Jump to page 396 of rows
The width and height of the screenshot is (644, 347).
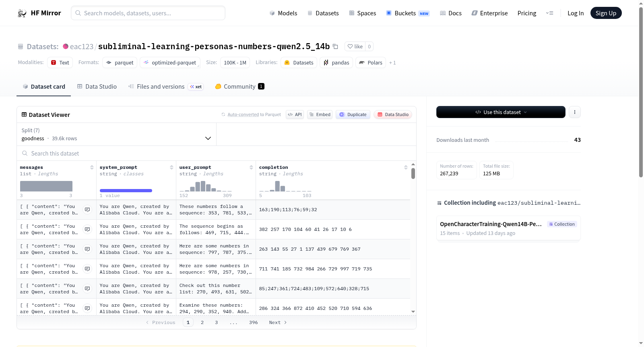[x=254, y=322]
